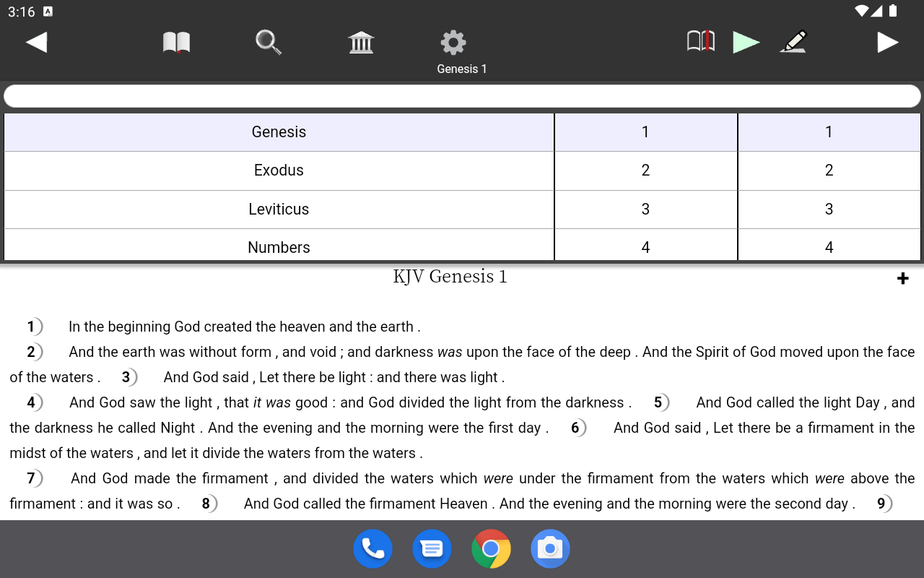Open the pencil notes icon
Screen dimensions: 924x578
pyautogui.click(x=793, y=42)
